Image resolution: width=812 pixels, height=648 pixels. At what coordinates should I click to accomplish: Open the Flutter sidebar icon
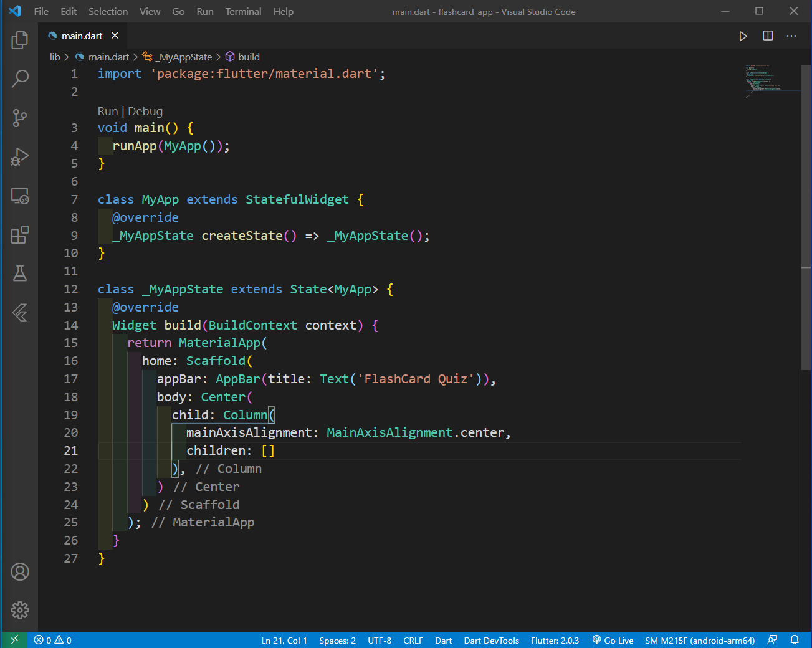point(20,312)
